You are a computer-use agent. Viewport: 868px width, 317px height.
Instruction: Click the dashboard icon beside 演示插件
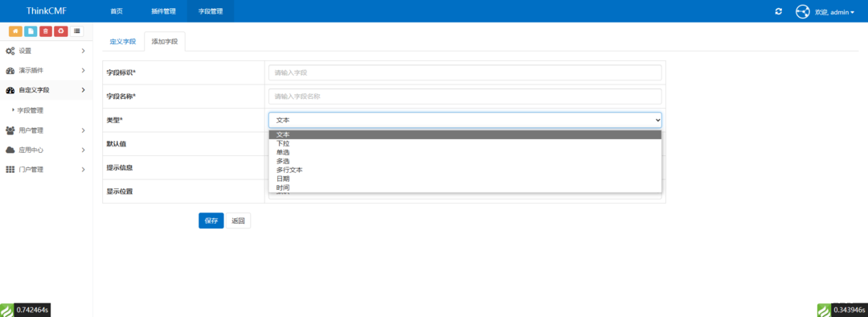pos(10,71)
